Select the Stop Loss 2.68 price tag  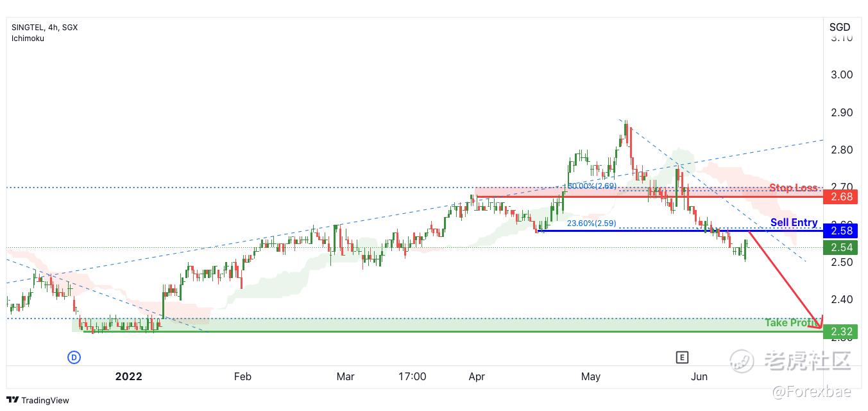coord(840,197)
